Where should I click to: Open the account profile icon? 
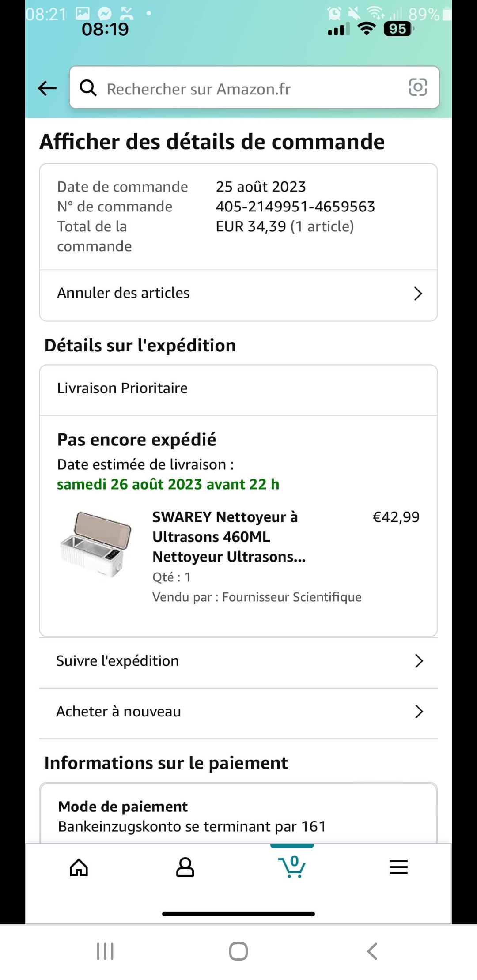point(185,867)
